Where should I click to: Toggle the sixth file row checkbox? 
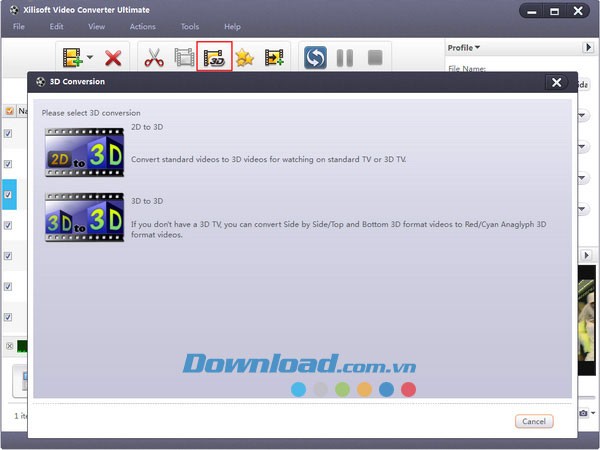(x=8, y=287)
